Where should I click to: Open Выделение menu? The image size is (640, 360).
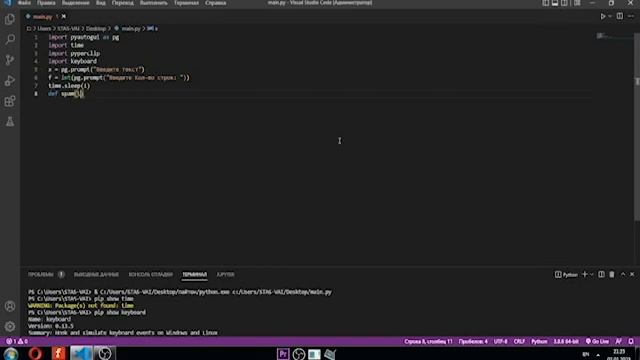pos(76,3)
